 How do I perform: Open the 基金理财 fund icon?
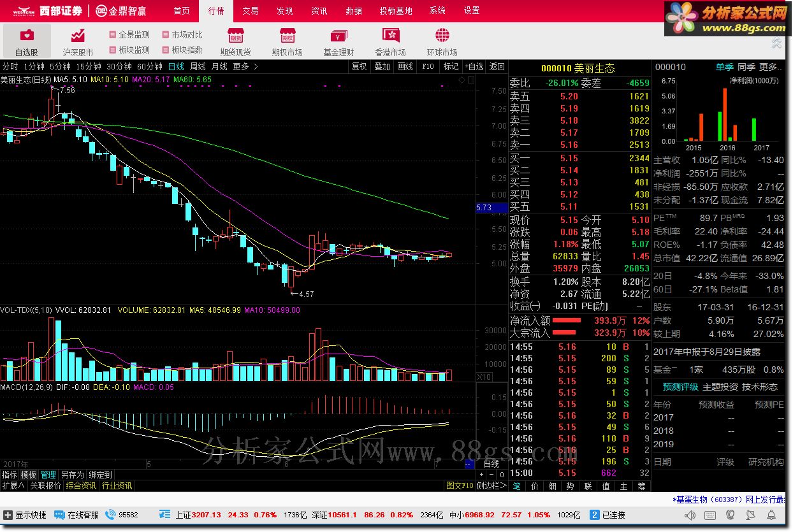(x=338, y=35)
